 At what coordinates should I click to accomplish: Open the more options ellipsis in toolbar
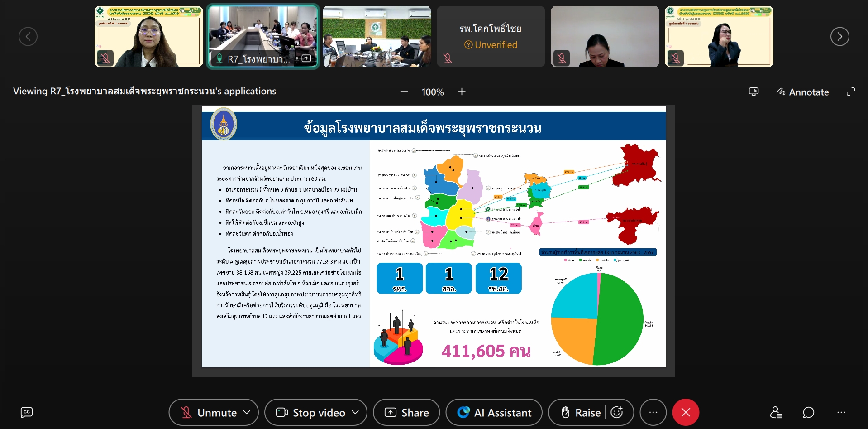tap(653, 412)
